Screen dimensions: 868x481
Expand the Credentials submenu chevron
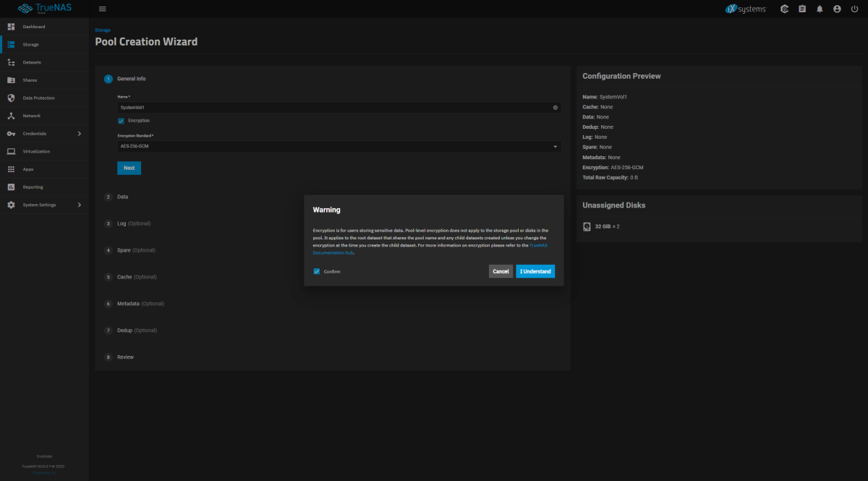tap(80, 134)
